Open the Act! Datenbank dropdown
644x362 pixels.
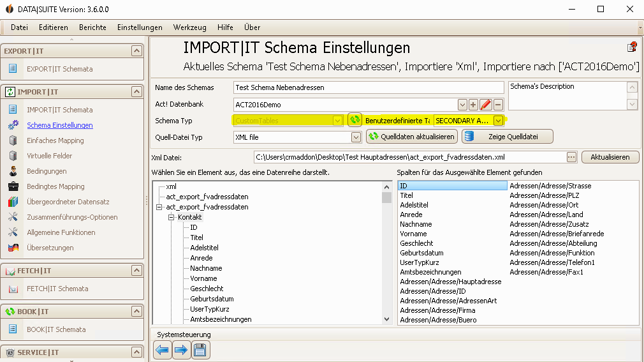462,105
